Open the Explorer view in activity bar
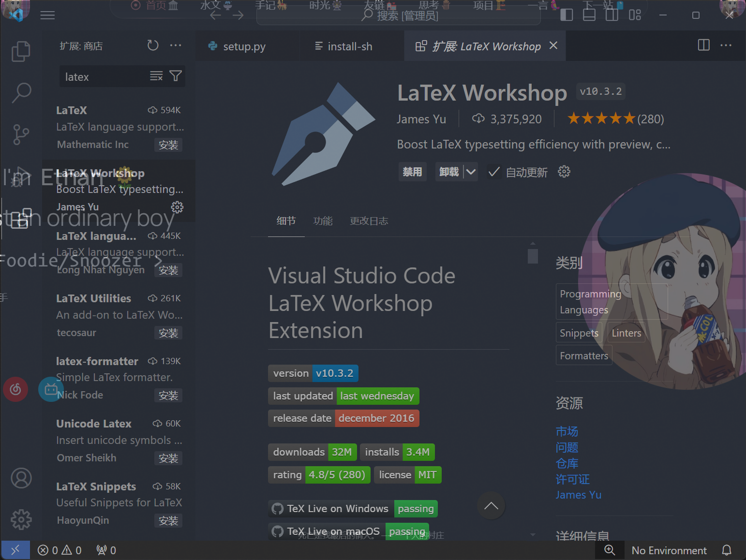The height and width of the screenshot is (560, 746). pos(21,51)
